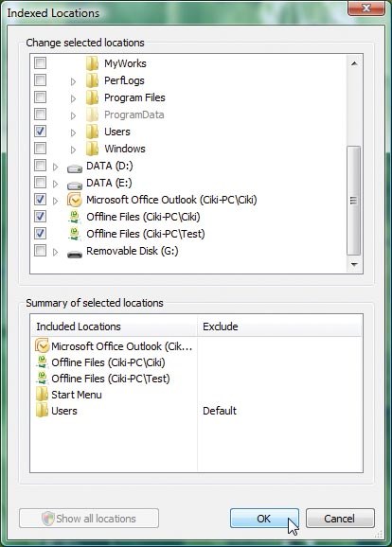Image resolution: width=392 pixels, height=547 pixels.
Task: Expand the Program Files folder
Action: click(x=73, y=98)
